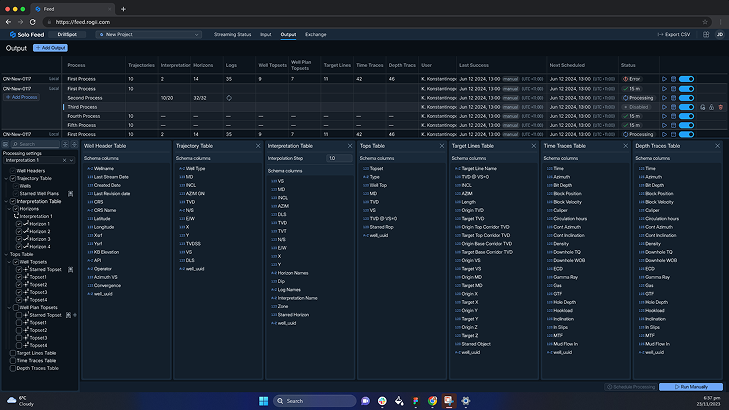Toggle the Depth Traces Table checkbox
The width and height of the screenshot is (729, 410).
pyautogui.click(x=12, y=368)
